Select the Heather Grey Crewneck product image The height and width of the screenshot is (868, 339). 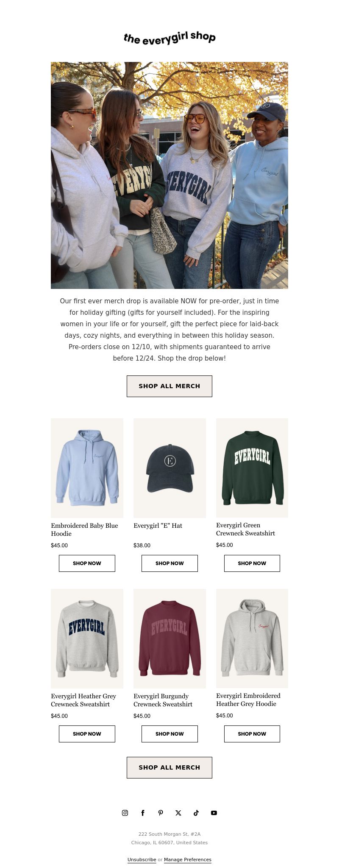pos(87,638)
